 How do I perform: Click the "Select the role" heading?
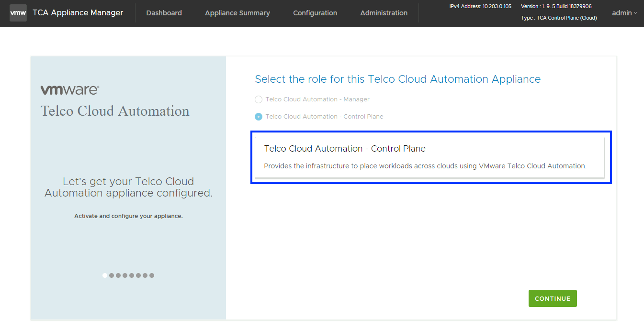coord(397,79)
